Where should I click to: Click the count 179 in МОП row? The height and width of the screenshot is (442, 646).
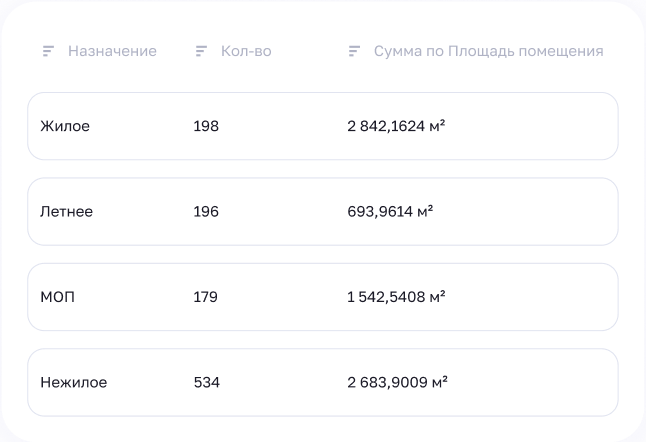click(x=205, y=297)
